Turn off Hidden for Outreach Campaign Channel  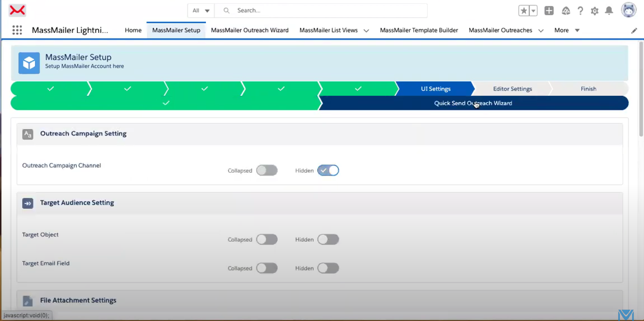tap(328, 170)
